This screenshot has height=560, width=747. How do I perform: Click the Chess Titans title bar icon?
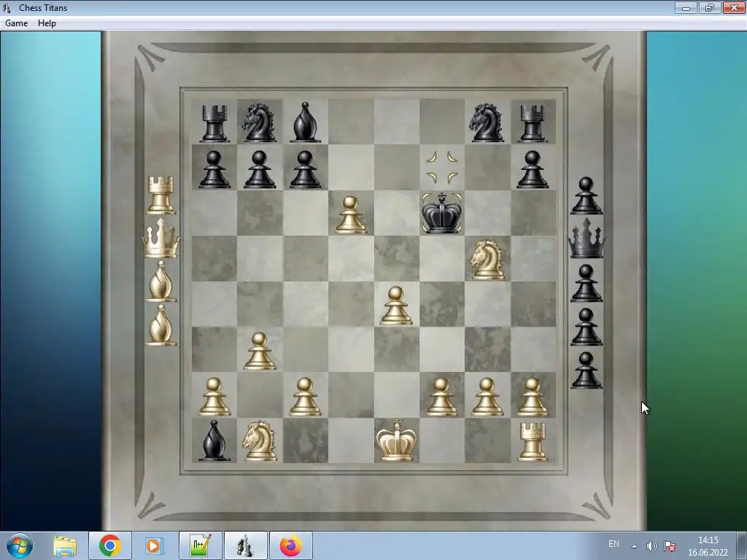(7, 7)
